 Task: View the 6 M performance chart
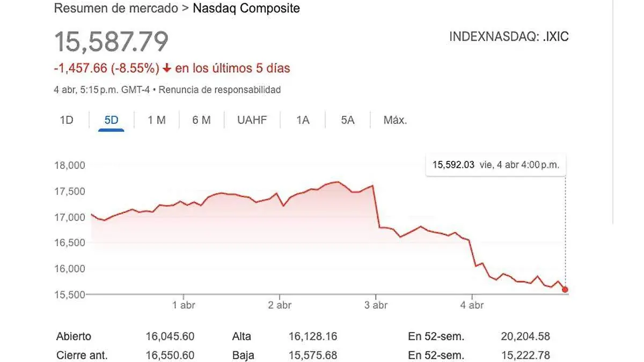[x=201, y=120]
